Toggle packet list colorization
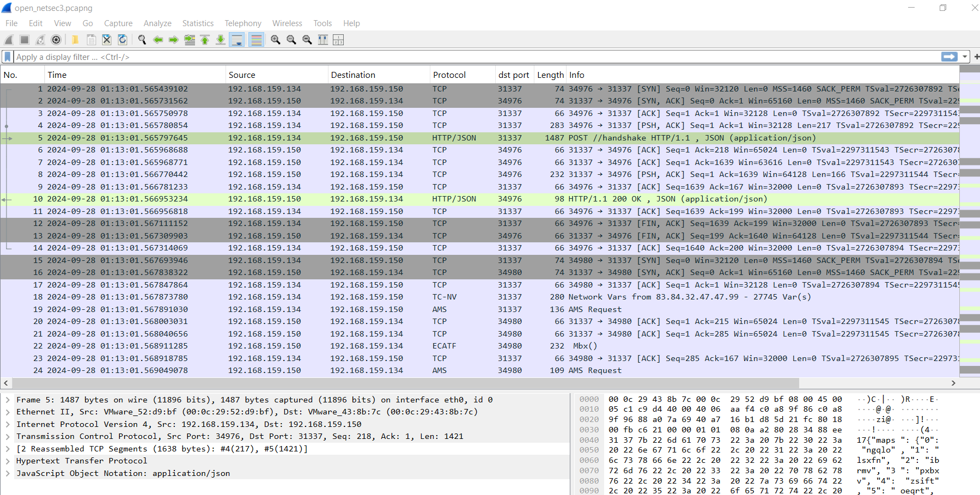The height and width of the screenshot is (495, 980). coord(256,40)
